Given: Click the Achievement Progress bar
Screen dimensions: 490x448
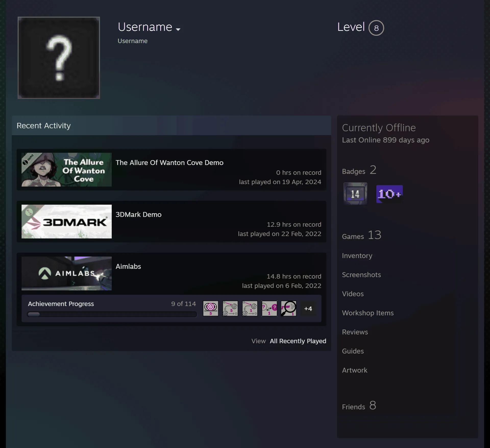Looking at the screenshot, I should [112, 314].
